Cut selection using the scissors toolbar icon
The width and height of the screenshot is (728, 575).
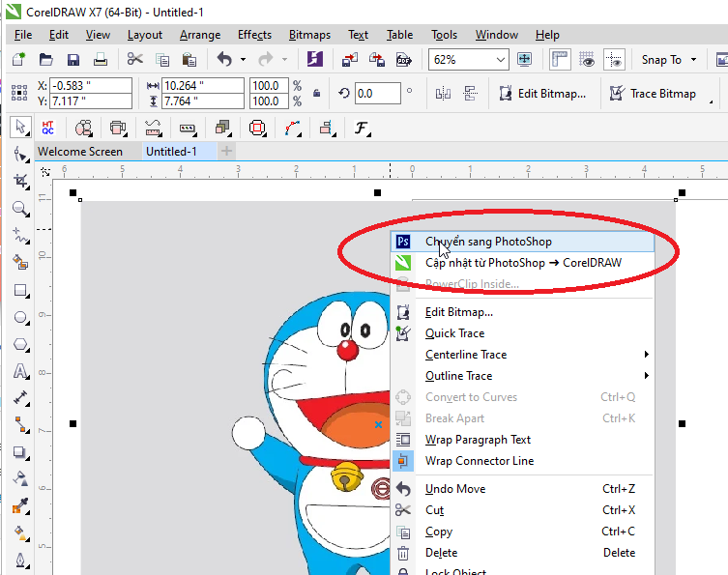point(135,59)
